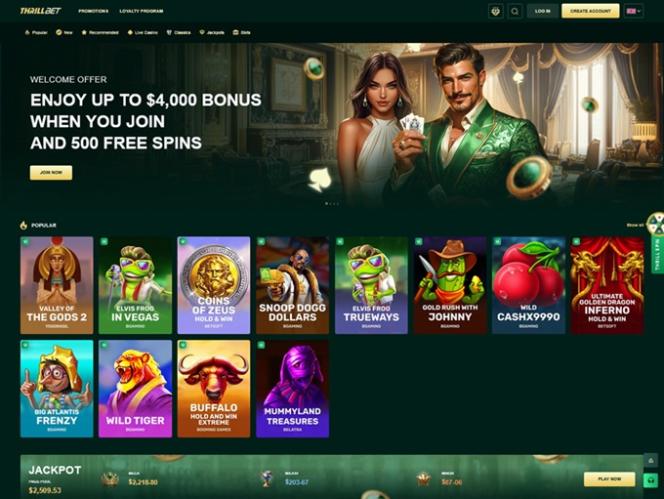Open the Snoop Dogg Dollars game thumbnail
The height and width of the screenshot is (499, 664).
[x=292, y=285]
